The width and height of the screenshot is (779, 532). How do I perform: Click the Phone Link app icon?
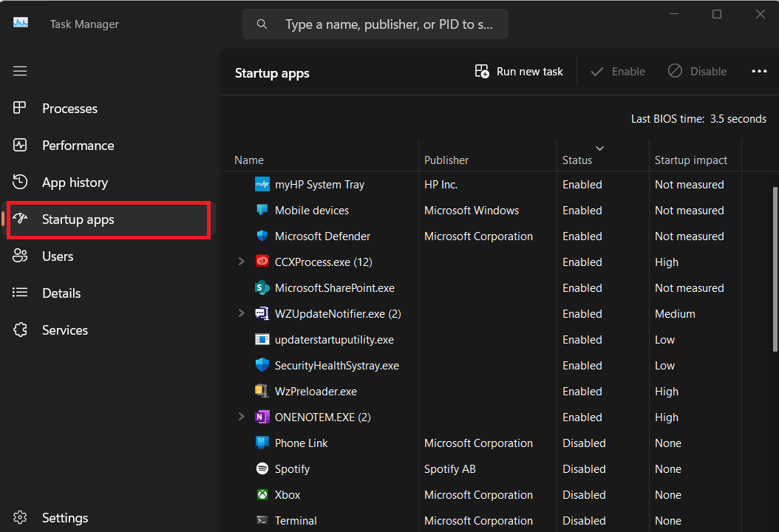pyautogui.click(x=262, y=443)
